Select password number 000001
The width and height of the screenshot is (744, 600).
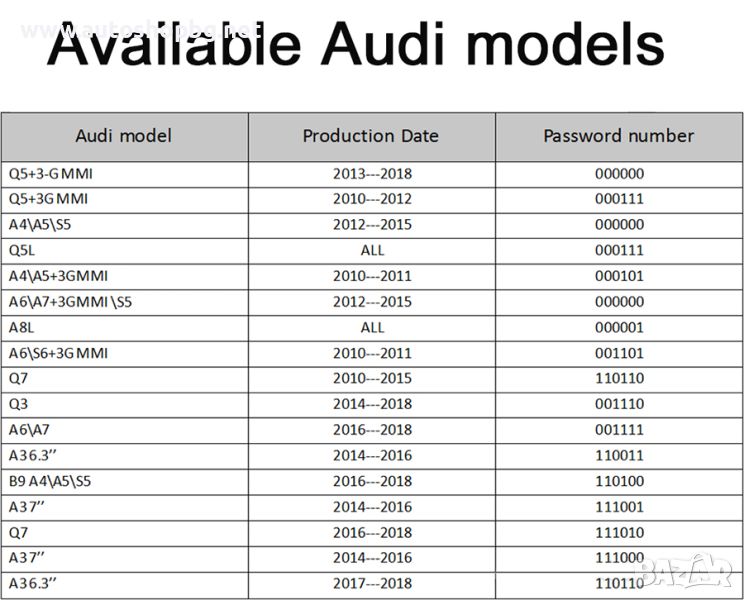click(x=619, y=327)
